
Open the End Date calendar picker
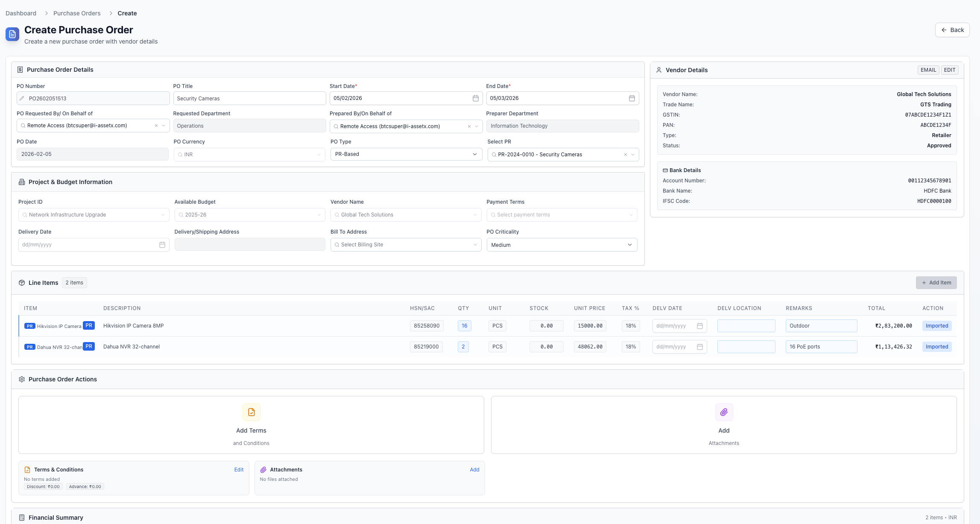[x=632, y=98]
